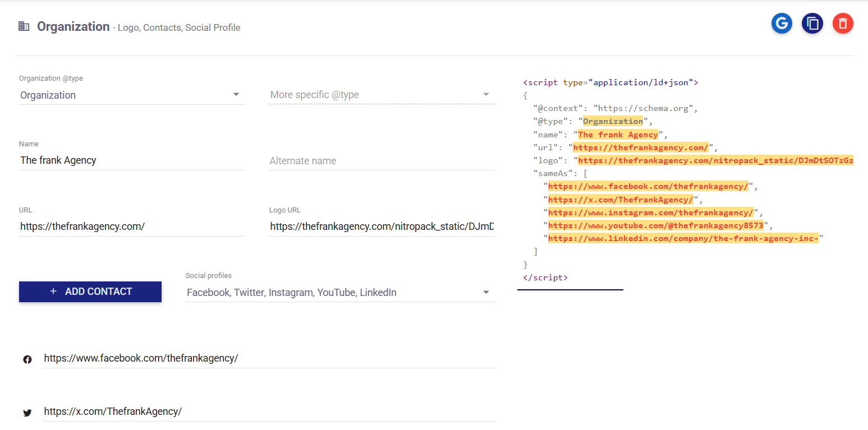This screenshot has height=430, width=868.
Task: Click the Facebook icon beside the profile URL
Action: [27, 359]
